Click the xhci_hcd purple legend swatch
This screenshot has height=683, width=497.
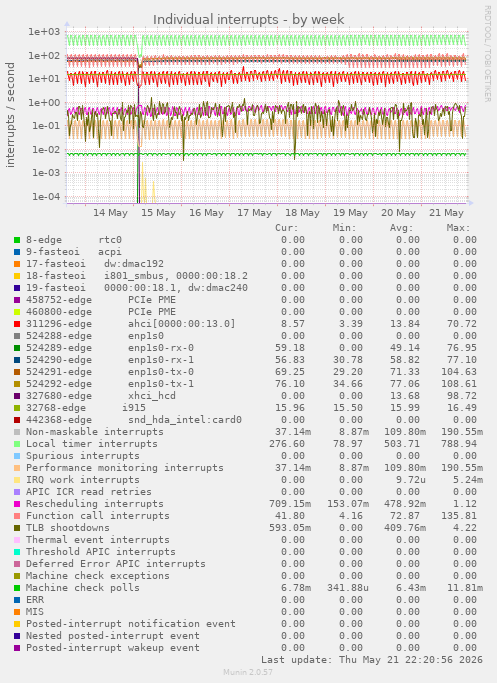point(17,396)
